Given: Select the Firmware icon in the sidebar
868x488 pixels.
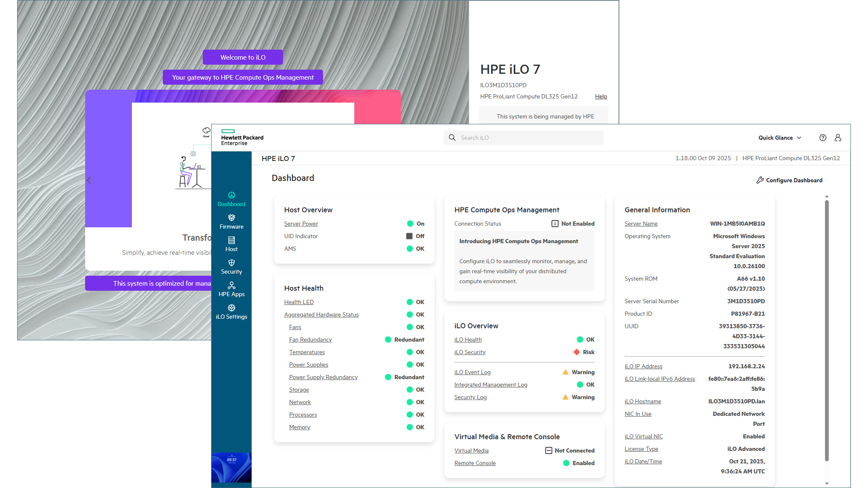Looking at the screenshot, I should [231, 218].
